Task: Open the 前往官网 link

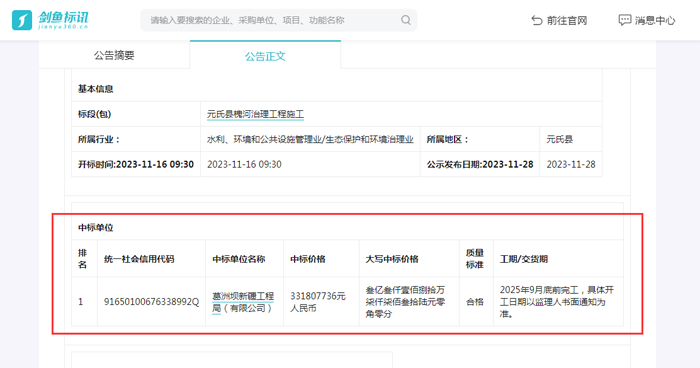Action: 559,20
